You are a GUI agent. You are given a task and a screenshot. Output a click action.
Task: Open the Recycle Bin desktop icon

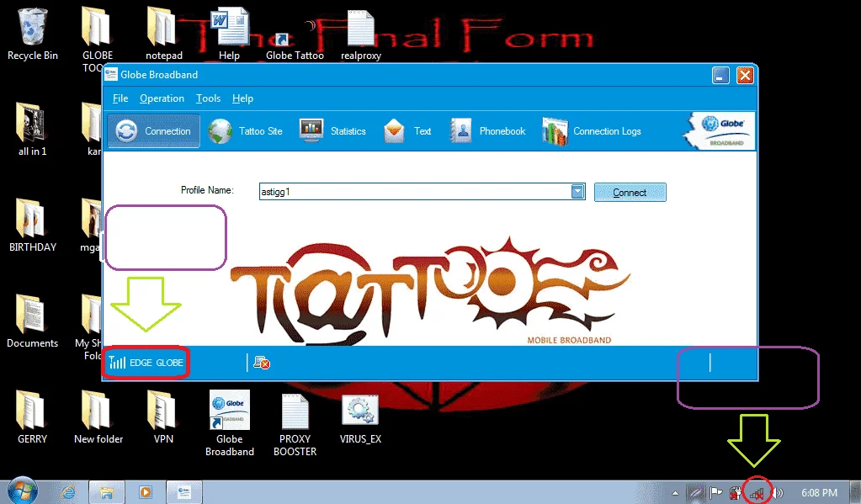(x=32, y=26)
